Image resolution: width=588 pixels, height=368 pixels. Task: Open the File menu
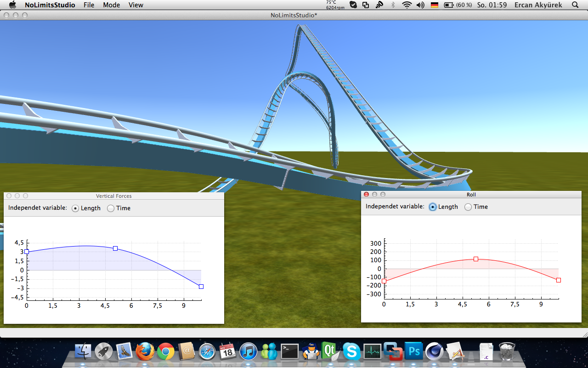89,5
